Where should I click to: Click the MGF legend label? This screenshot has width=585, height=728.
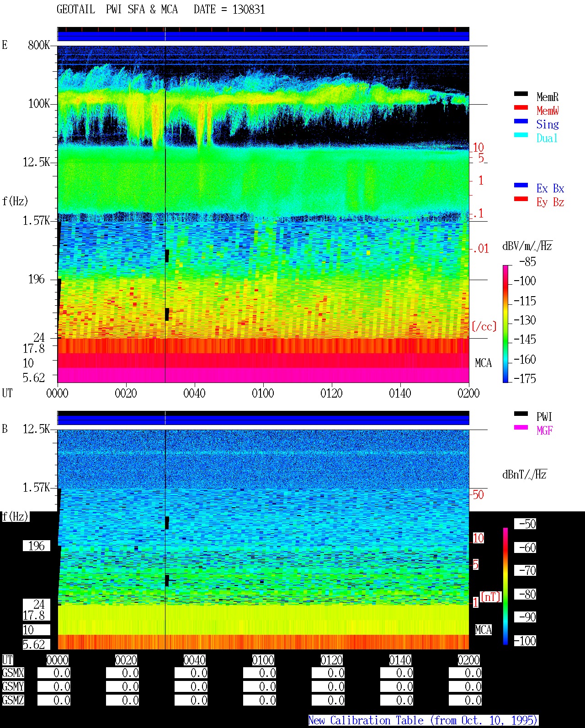[544, 430]
